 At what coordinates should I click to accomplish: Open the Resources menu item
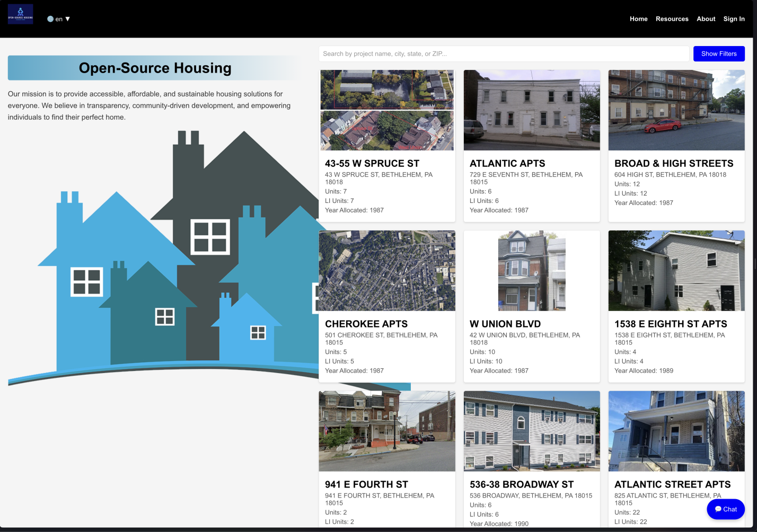click(672, 19)
